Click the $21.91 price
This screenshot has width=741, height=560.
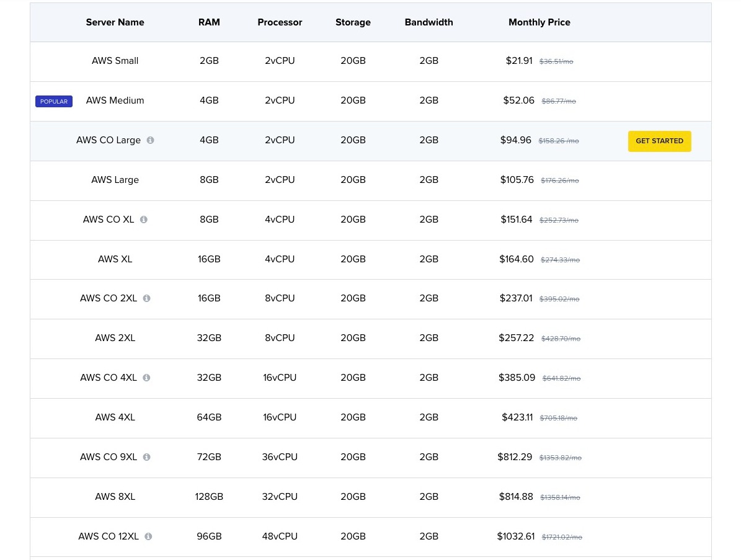tap(519, 61)
